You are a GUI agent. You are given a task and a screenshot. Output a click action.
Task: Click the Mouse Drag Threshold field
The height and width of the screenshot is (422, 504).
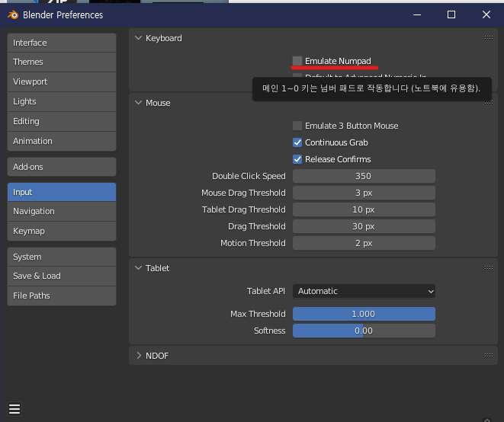click(364, 193)
